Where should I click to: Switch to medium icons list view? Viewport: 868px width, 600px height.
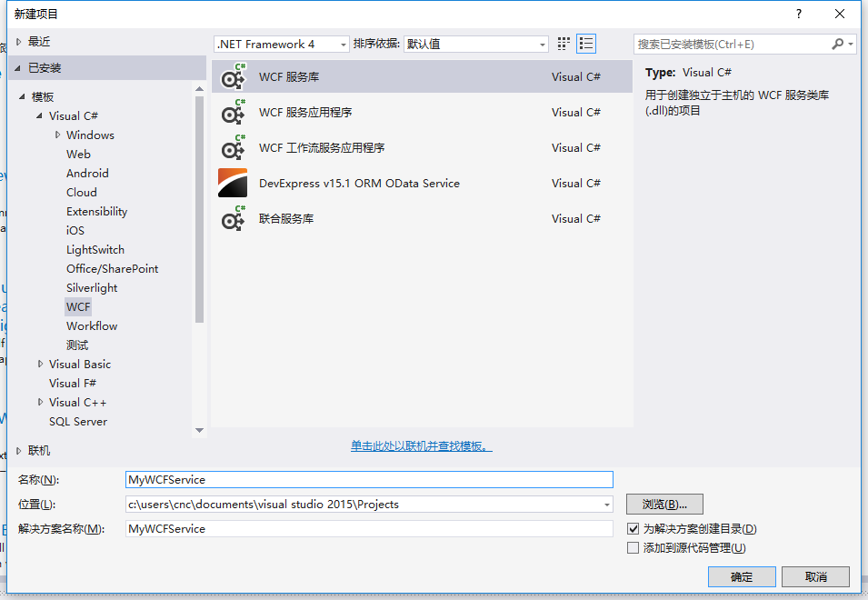(586, 44)
